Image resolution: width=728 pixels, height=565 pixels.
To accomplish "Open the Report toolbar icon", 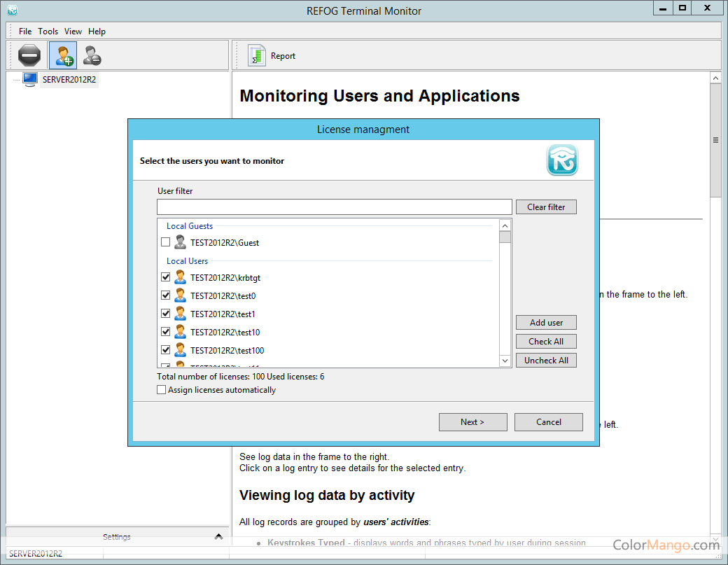I will [258, 56].
